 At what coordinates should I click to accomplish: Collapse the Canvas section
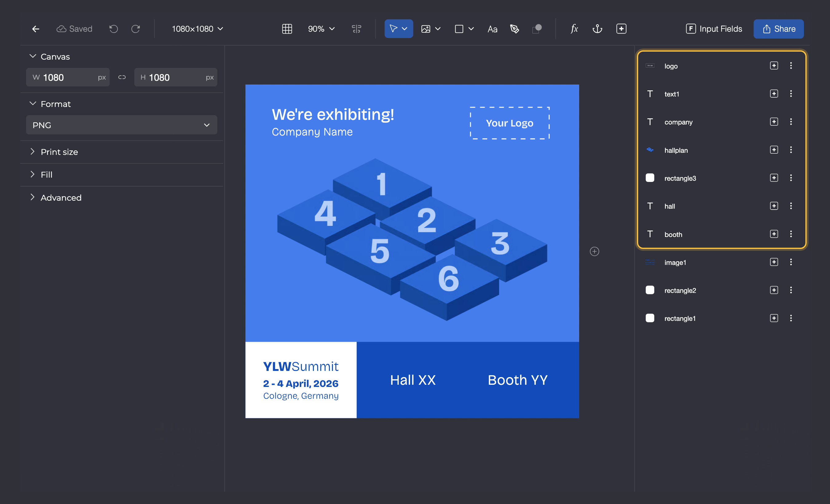coord(33,56)
